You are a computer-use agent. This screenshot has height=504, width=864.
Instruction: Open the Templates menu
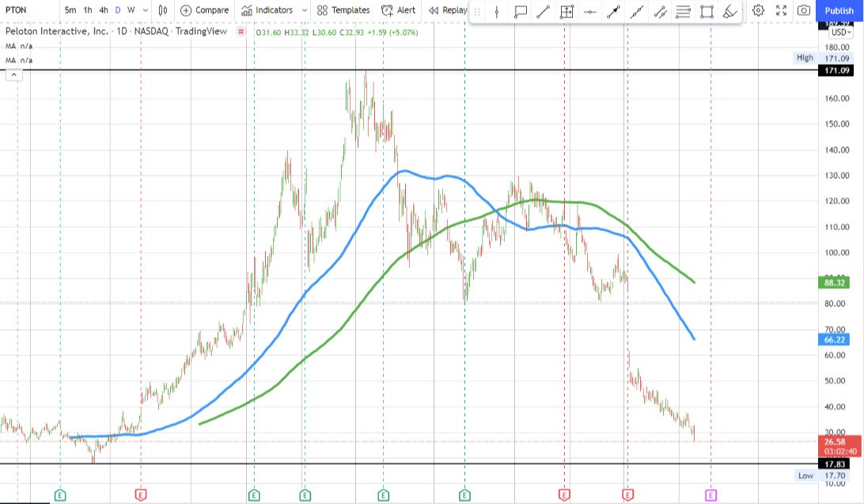pos(343,10)
